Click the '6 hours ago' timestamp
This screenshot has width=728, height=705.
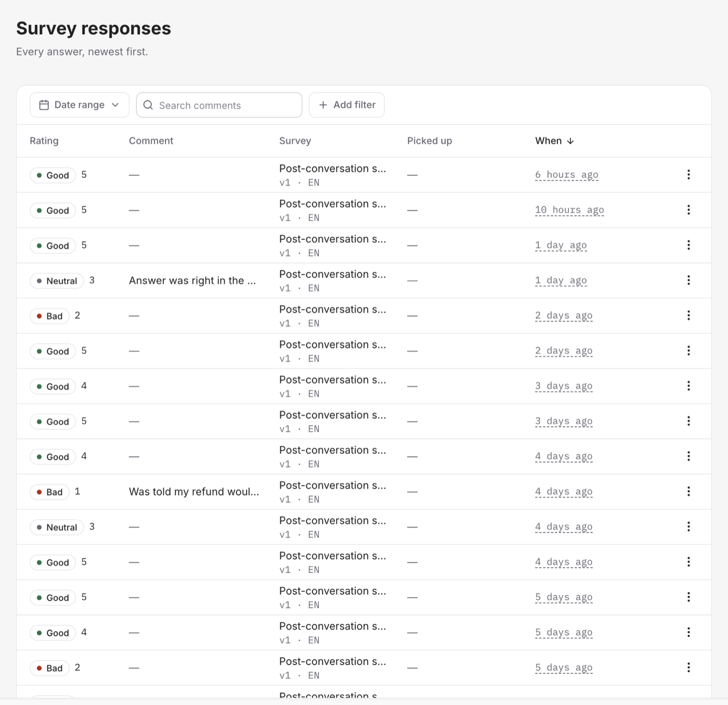pyautogui.click(x=567, y=175)
